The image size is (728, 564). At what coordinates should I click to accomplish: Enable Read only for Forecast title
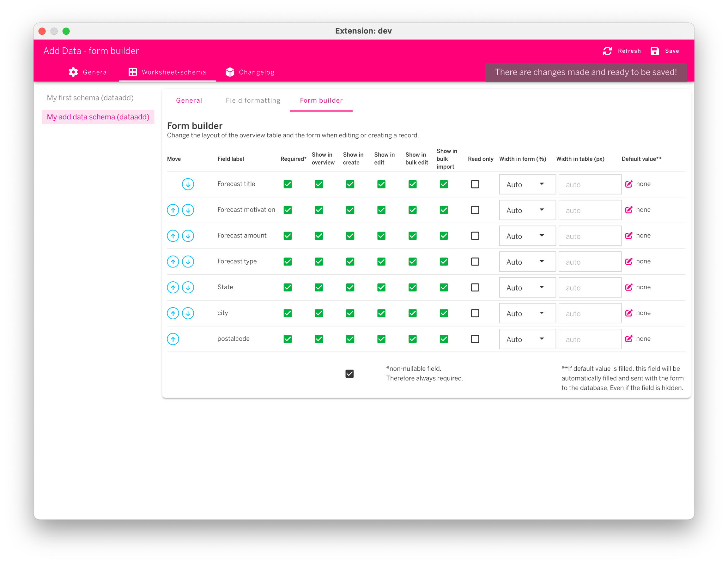(475, 184)
